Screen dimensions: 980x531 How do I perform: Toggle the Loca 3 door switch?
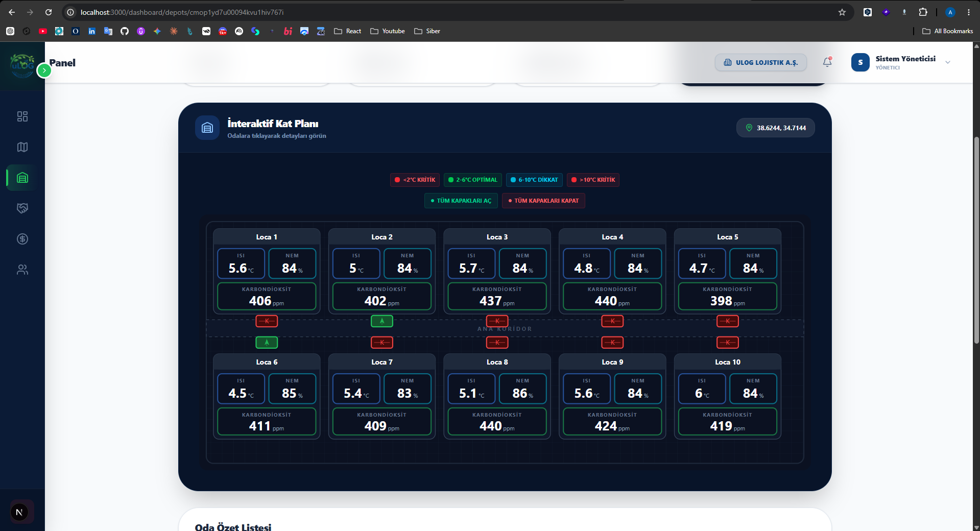click(x=497, y=321)
